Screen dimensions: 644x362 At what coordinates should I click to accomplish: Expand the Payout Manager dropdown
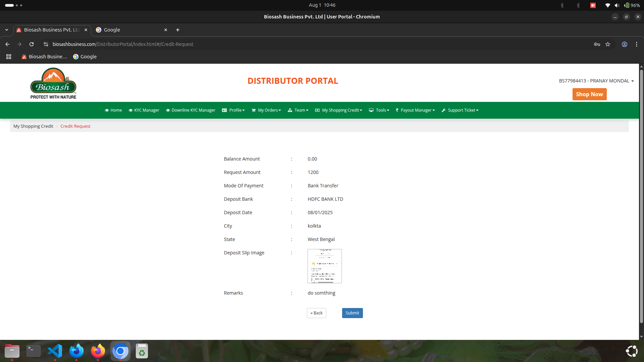(x=415, y=110)
